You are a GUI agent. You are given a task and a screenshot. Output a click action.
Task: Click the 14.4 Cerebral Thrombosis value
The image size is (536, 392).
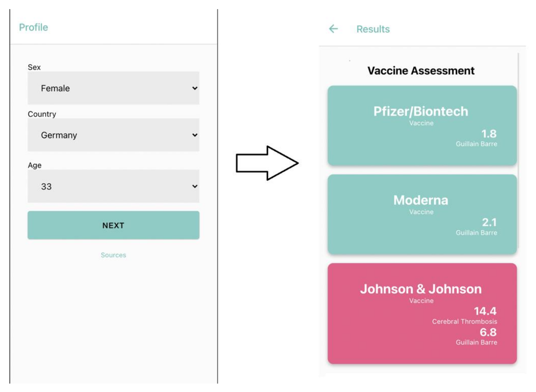(485, 311)
